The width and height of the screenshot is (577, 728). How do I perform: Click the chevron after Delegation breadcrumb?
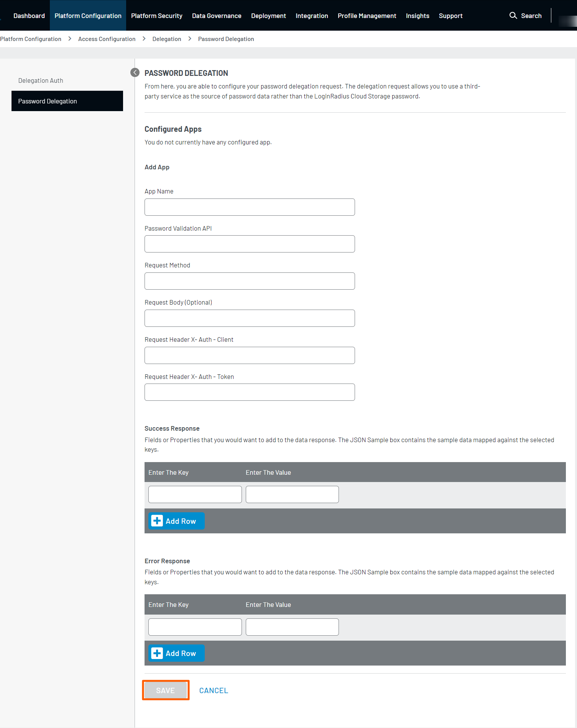point(189,39)
